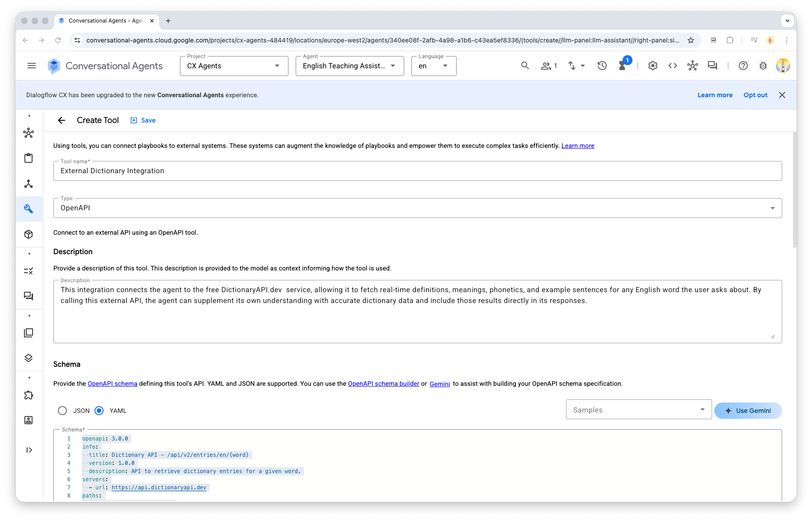The height and width of the screenshot is (521, 812).
Task: Open the change history clock icon
Action: coord(602,66)
